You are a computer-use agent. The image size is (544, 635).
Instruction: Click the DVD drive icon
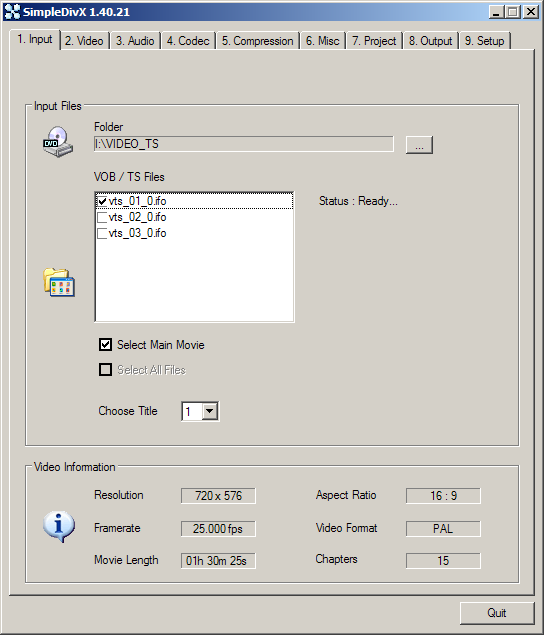58,142
